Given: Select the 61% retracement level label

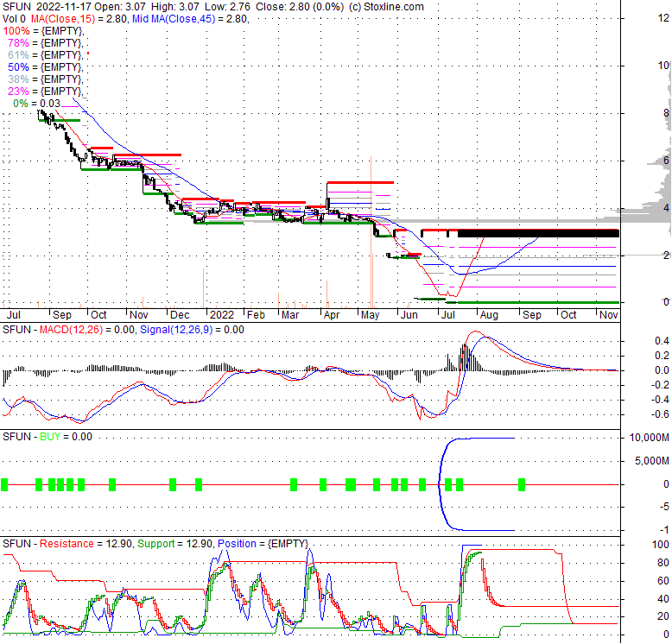Looking at the screenshot, I should [x=45, y=54].
